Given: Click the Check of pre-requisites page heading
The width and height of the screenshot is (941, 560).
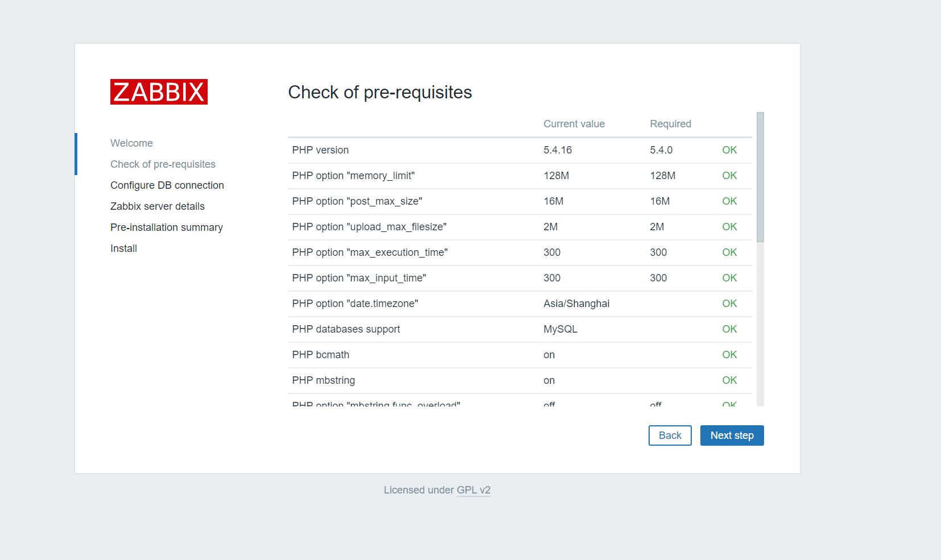Looking at the screenshot, I should coord(380,92).
